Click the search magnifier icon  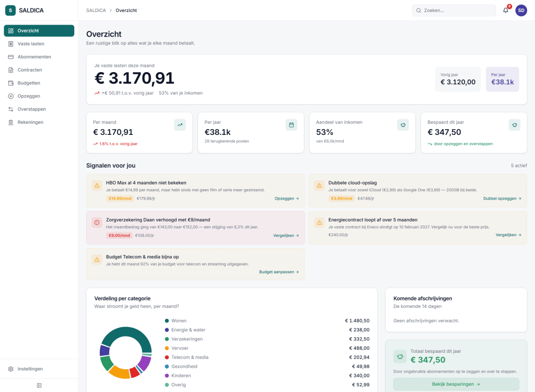click(x=418, y=10)
